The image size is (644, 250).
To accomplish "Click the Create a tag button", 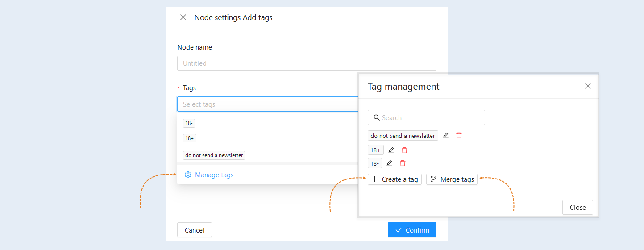I will tap(395, 179).
